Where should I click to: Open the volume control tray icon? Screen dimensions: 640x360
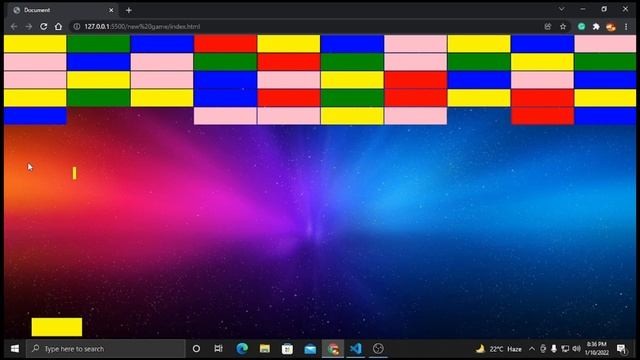576,349
